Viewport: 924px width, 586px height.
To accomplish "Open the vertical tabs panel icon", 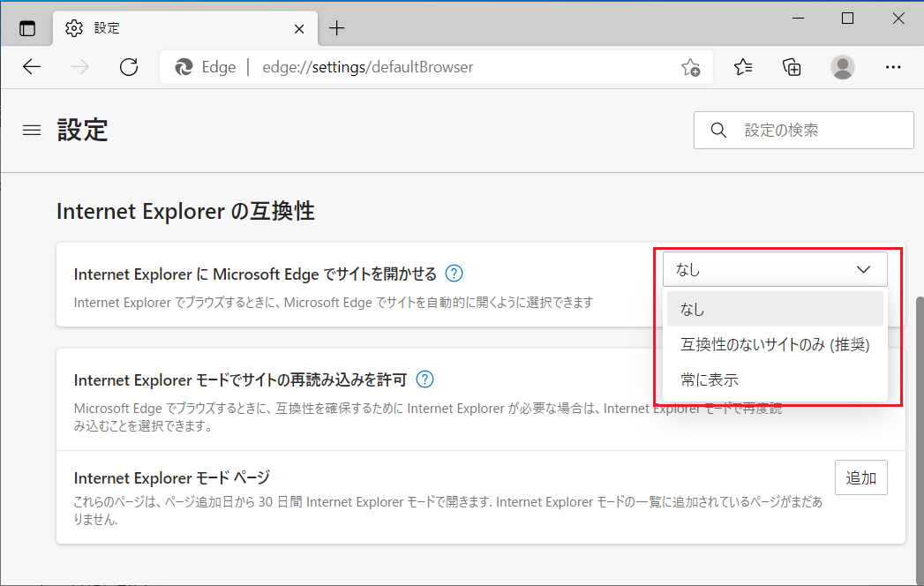I will [x=27, y=28].
